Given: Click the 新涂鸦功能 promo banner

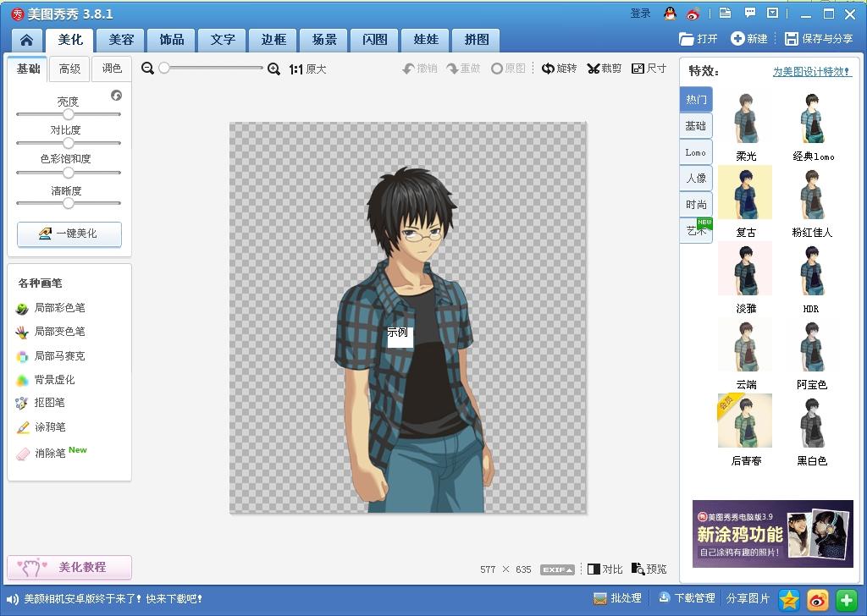Looking at the screenshot, I should coord(772,534).
